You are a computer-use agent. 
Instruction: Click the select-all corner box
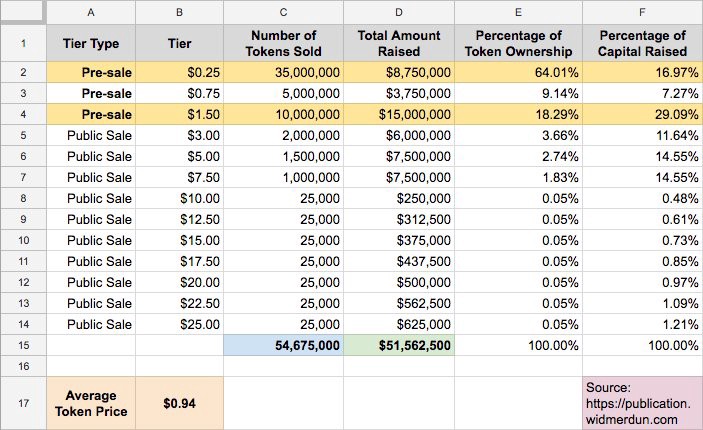pos(23,12)
